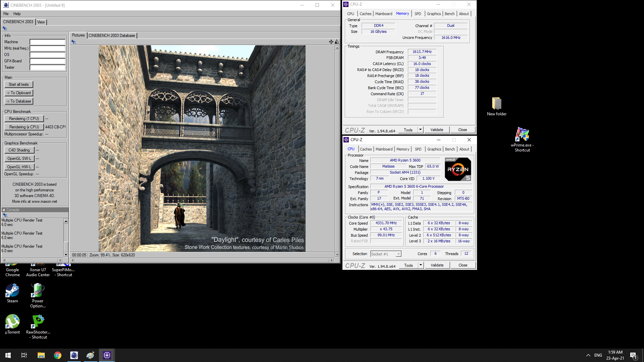The width and height of the screenshot is (644, 362).
Task: Start the C4D Shading test
Action: (x=19, y=150)
